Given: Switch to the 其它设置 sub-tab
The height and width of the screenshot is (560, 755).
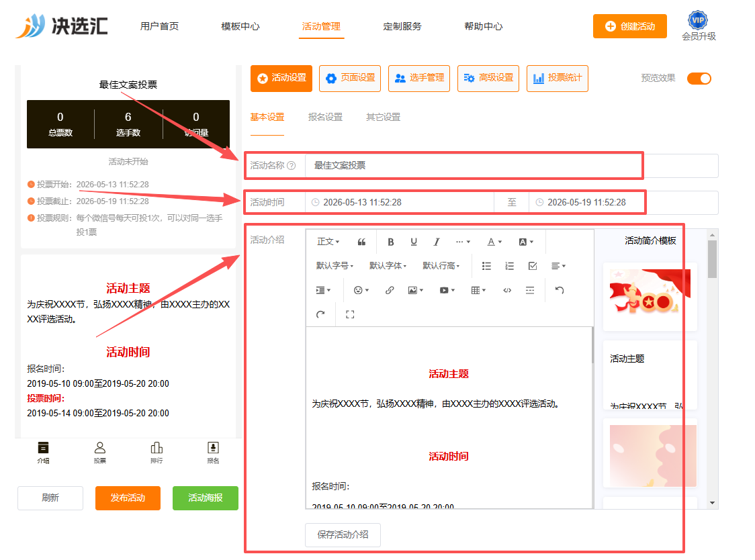Looking at the screenshot, I should point(384,117).
